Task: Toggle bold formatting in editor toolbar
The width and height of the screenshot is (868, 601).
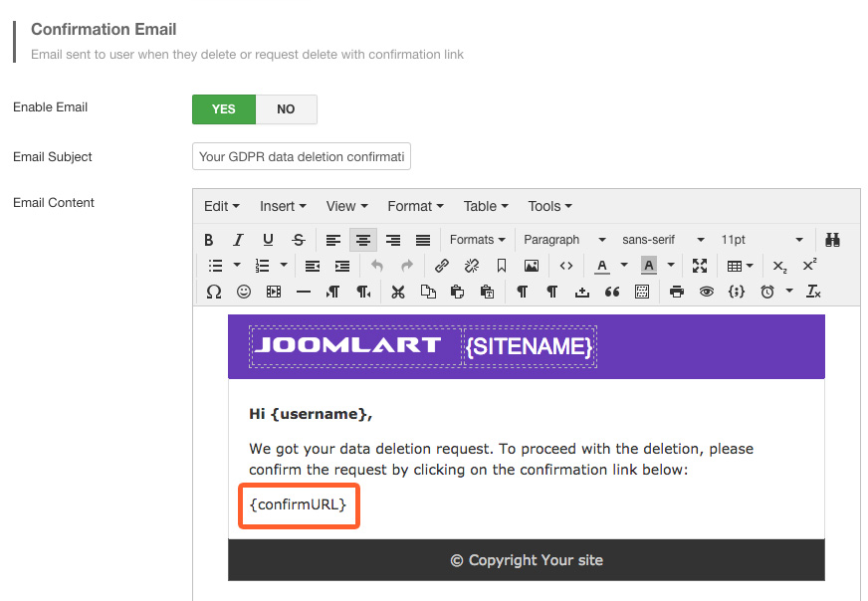Action: [x=209, y=240]
